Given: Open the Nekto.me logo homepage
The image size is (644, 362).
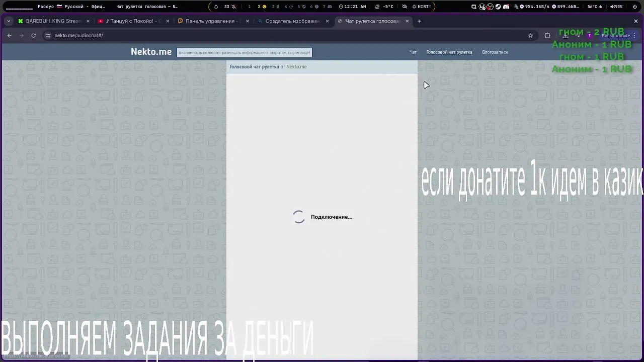Looking at the screenshot, I should point(151,52).
